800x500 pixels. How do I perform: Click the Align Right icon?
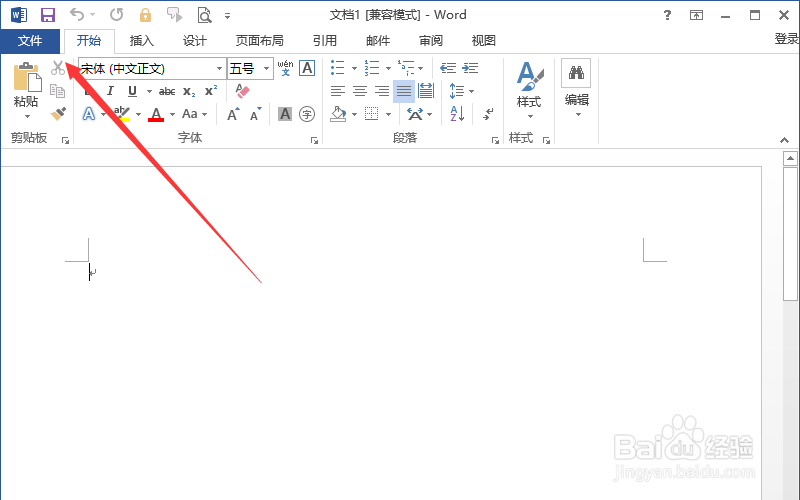(382, 91)
